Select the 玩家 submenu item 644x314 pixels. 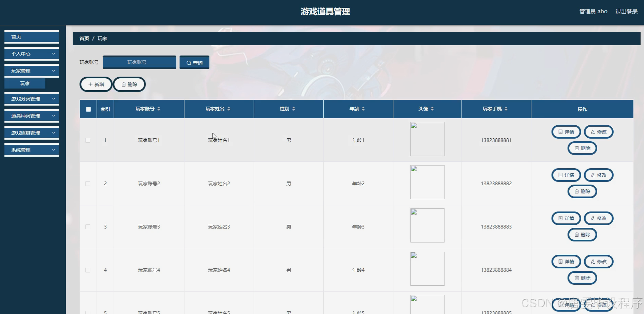click(25, 83)
